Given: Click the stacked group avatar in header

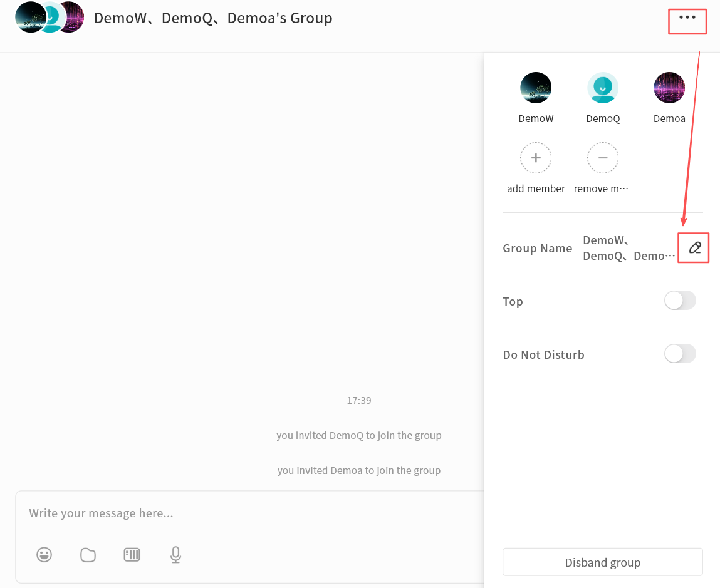Looking at the screenshot, I should pyautogui.click(x=50, y=18).
